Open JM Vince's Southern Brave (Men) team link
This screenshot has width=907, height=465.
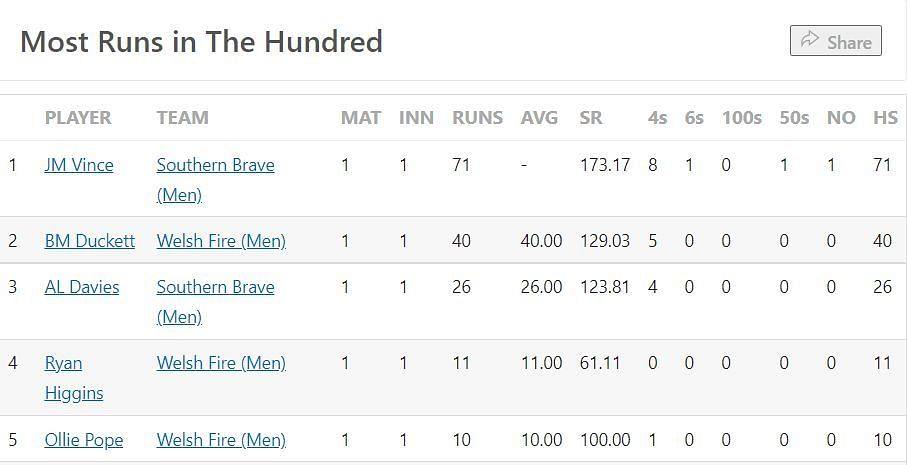coord(215,179)
